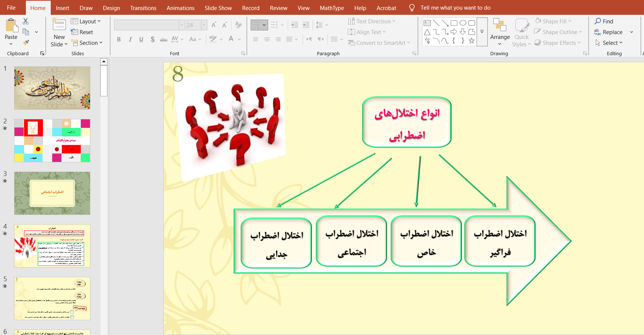The image size is (644, 335).
Task: Toggle Italic formatting
Action: [130, 39]
